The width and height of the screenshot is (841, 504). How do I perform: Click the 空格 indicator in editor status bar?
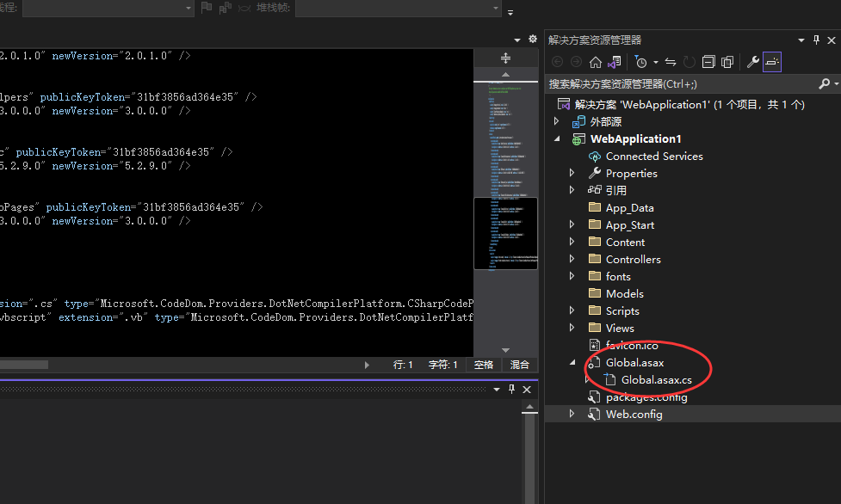click(x=484, y=365)
